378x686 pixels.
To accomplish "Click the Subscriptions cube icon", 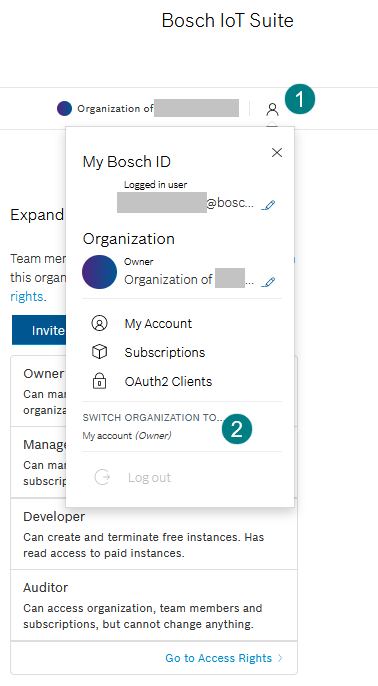I will pyautogui.click(x=99, y=352).
